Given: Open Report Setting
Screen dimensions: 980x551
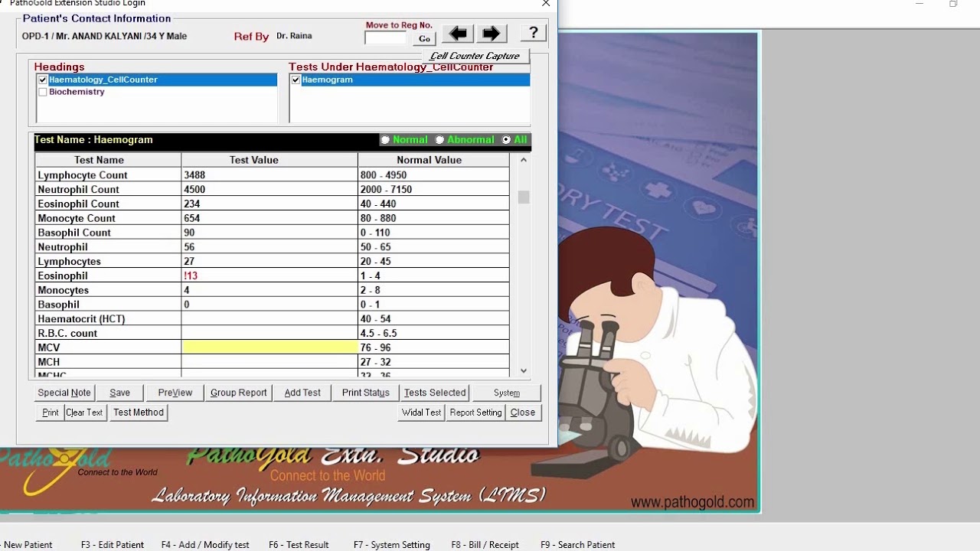Looking at the screenshot, I should pyautogui.click(x=475, y=412).
